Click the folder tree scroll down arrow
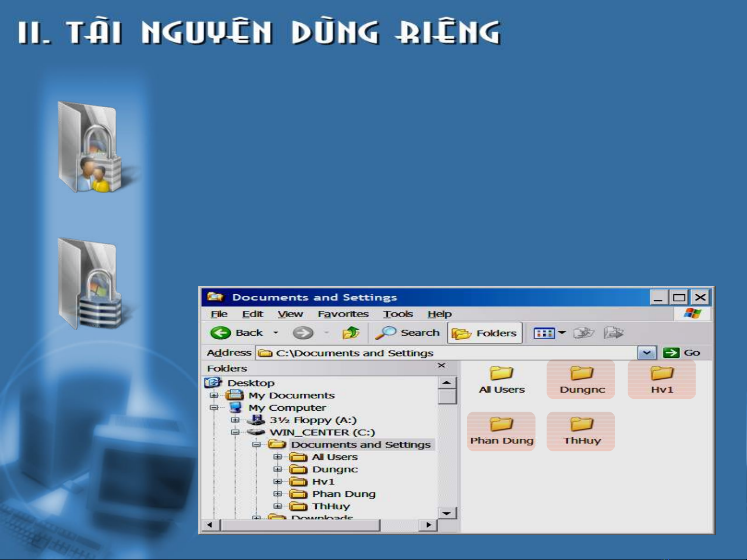Screen dimensions: 747x560 point(447,513)
